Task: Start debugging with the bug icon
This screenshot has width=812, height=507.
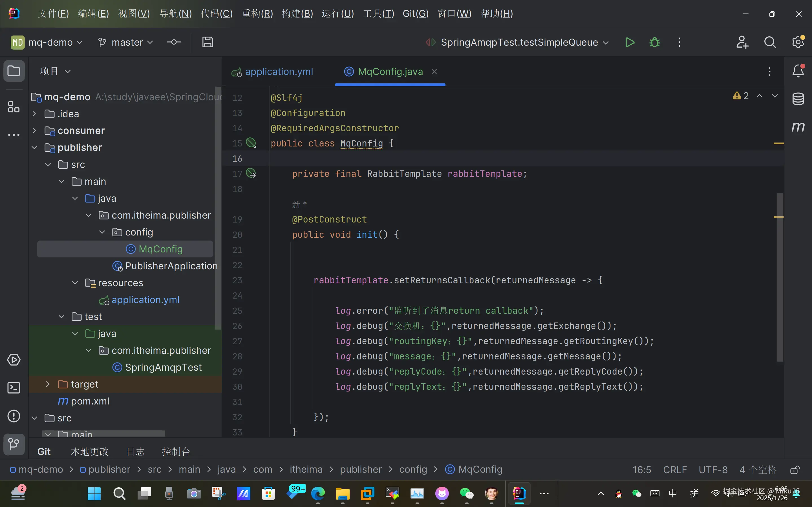Action: [654, 43]
